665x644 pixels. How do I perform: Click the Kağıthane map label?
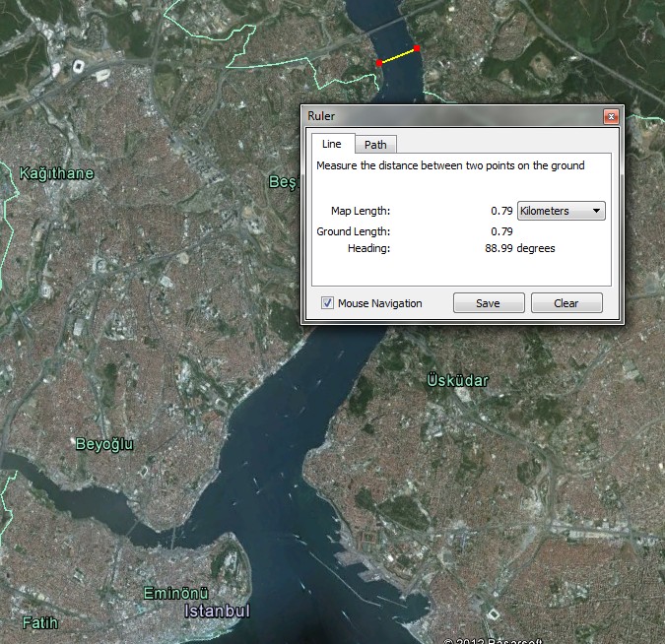pyautogui.click(x=56, y=173)
